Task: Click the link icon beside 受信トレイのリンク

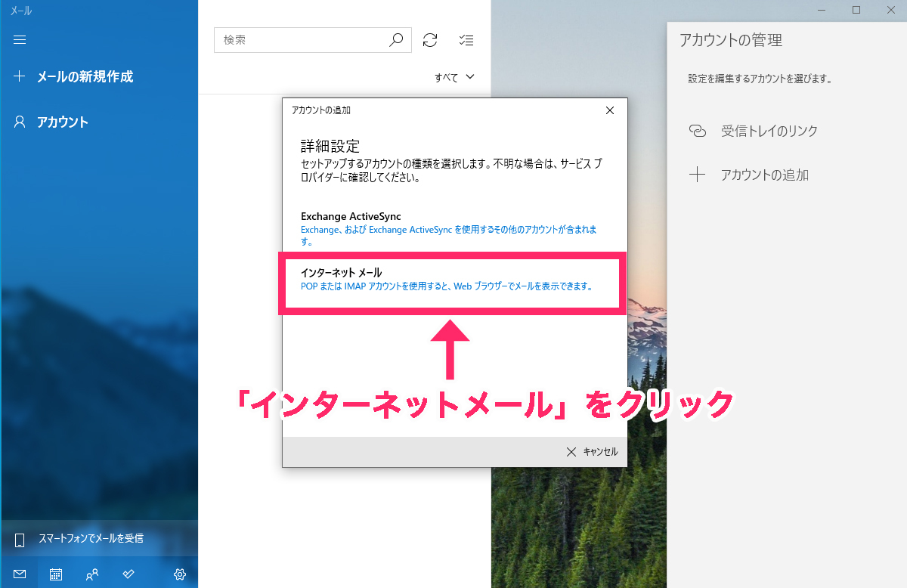Action: (697, 130)
